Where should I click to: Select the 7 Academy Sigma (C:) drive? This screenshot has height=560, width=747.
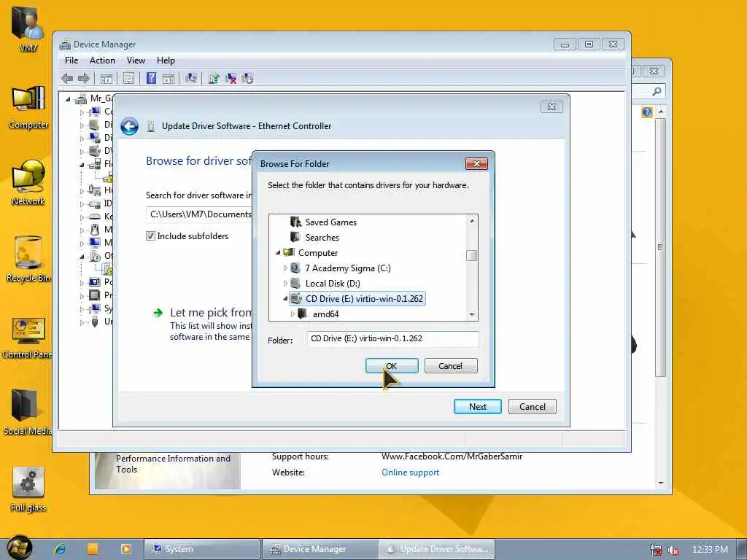coord(348,268)
